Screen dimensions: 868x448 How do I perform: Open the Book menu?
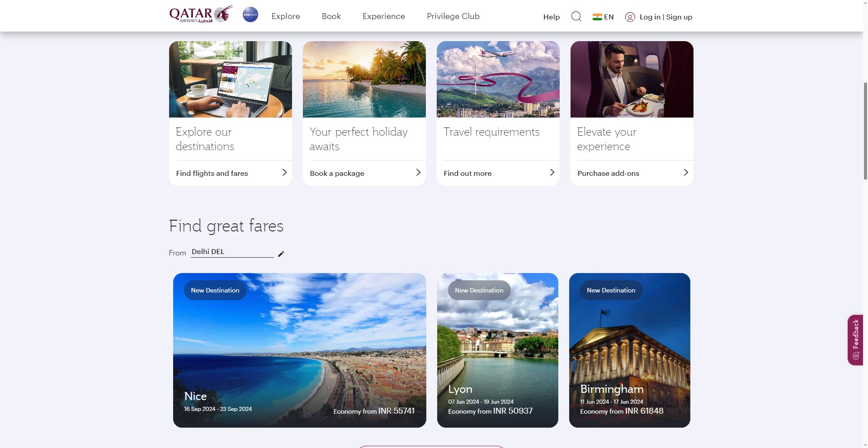331,16
